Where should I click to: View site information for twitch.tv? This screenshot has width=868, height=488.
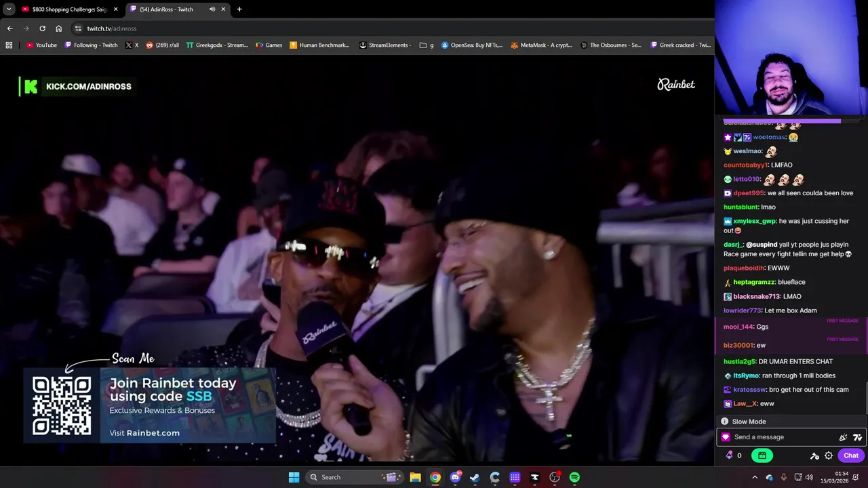(x=78, y=28)
